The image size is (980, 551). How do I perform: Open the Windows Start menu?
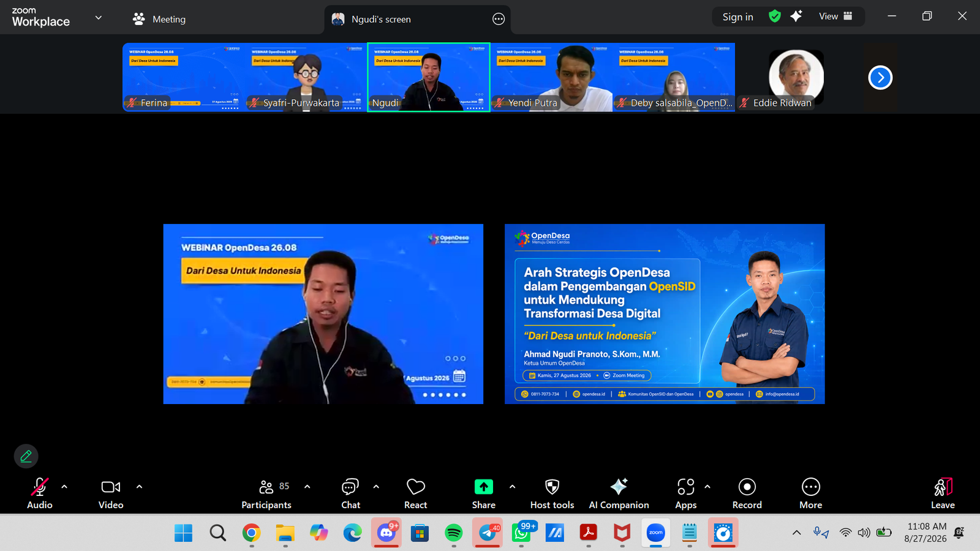pos(183,533)
